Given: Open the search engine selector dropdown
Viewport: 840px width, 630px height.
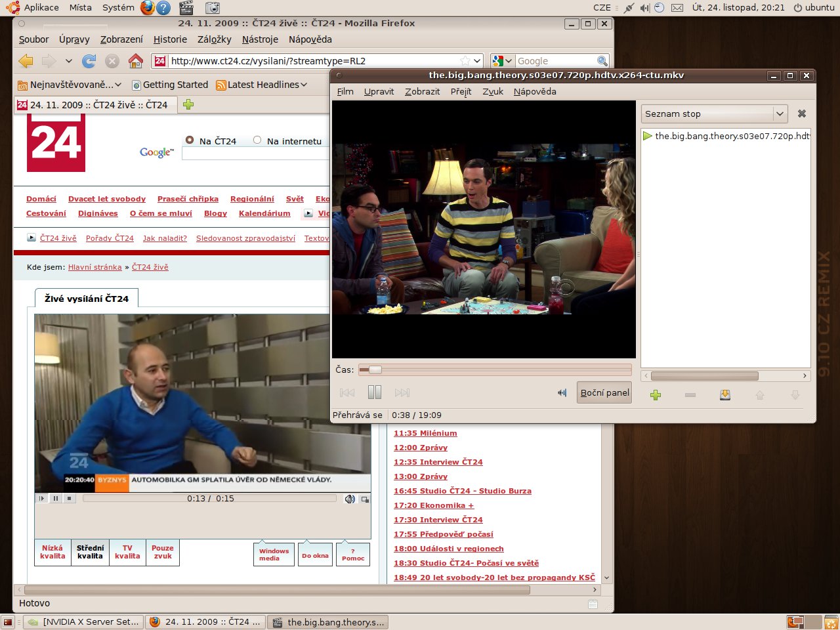Looking at the screenshot, I should click(502, 61).
